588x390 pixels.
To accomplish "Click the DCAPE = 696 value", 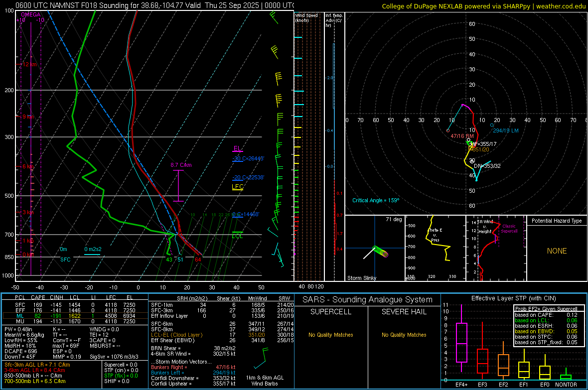I will pos(20,351).
